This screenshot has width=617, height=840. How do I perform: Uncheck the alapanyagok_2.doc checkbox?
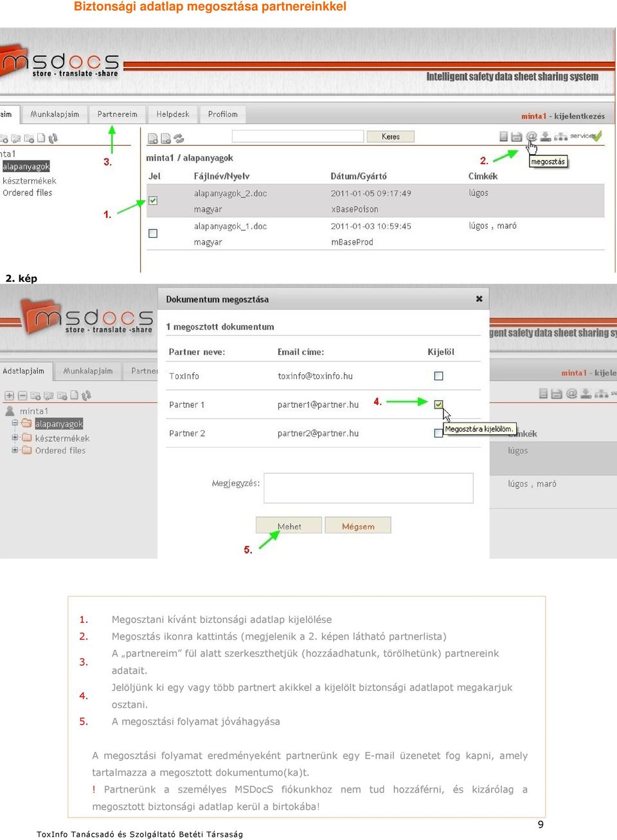click(x=153, y=200)
